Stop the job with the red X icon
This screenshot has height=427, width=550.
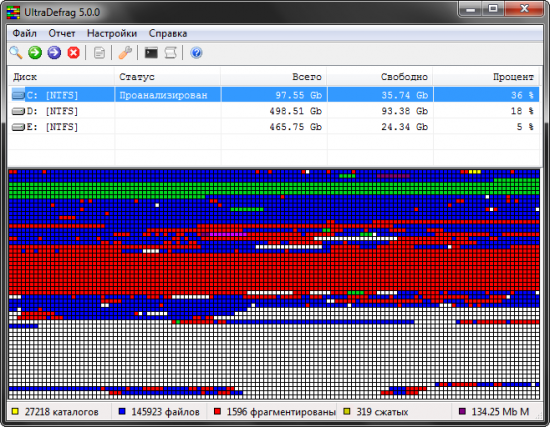[74, 53]
